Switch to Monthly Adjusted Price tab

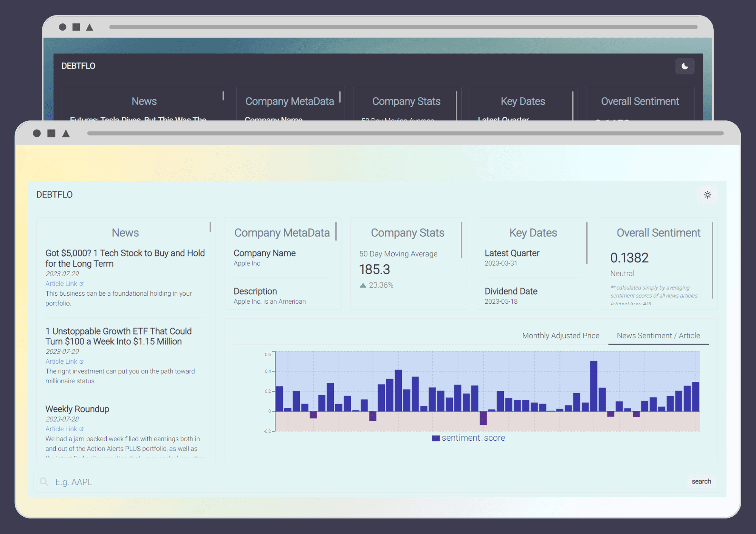tap(561, 335)
